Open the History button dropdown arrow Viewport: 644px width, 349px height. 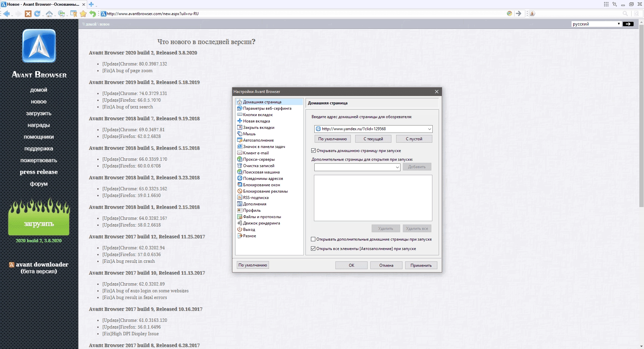pyautogui.click(x=67, y=15)
